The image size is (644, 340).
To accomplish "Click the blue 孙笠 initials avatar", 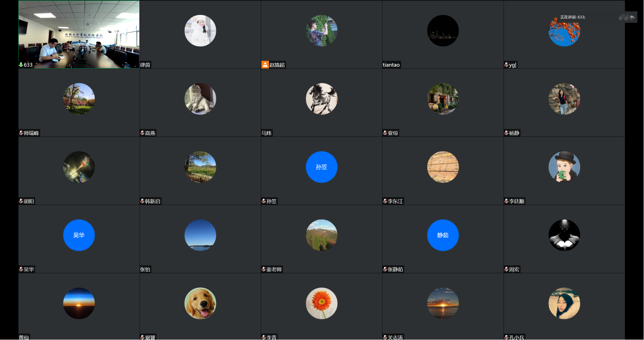I will pyautogui.click(x=321, y=167).
